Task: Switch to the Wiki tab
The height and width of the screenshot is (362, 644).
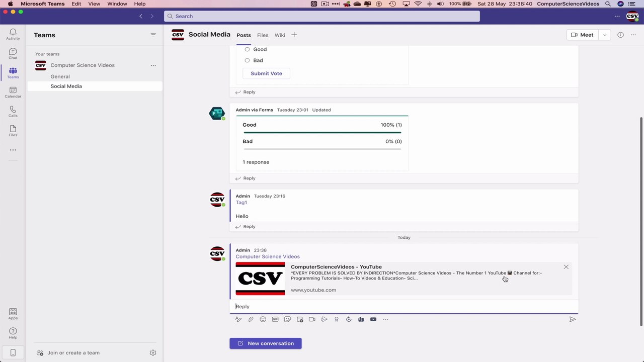Action: (x=280, y=35)
